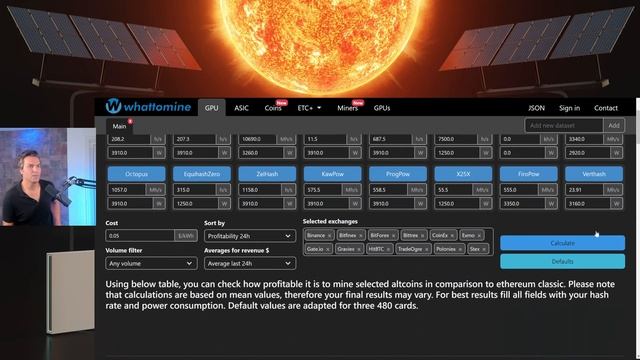The width and height of the screenshot is (640, 360).
Task: Select the Main dataset tab
Action: pyautogui.click(x=119, y=126)
